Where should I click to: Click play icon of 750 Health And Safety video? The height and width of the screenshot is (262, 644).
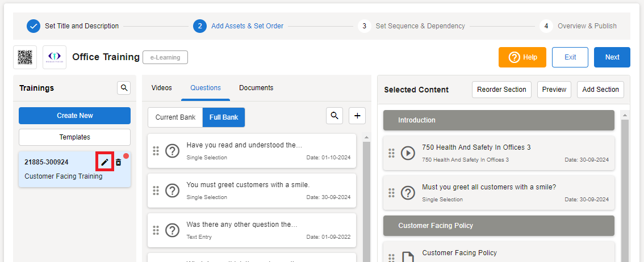tap(408, 153)
